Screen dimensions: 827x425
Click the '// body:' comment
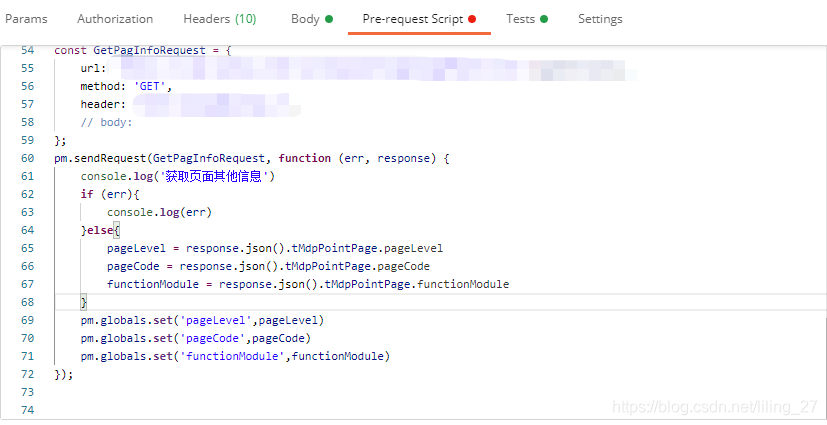coord(106,122)
